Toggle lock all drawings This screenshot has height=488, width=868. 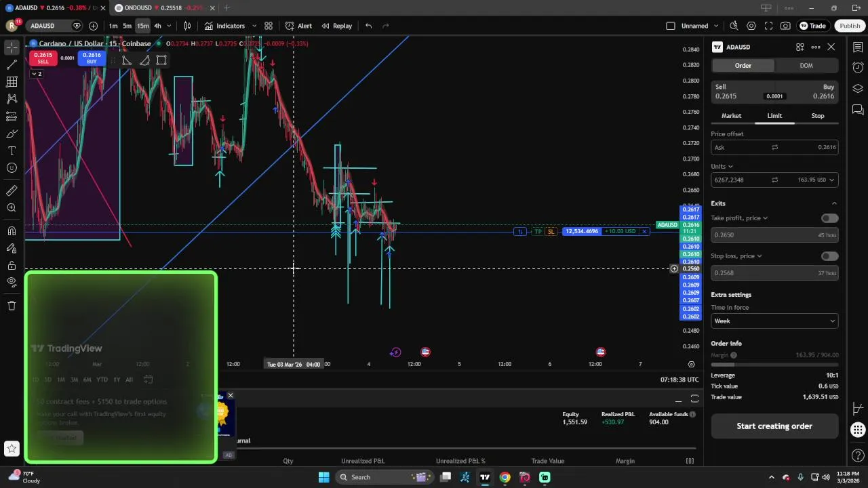pyautogui.click(x=12, y=265)
